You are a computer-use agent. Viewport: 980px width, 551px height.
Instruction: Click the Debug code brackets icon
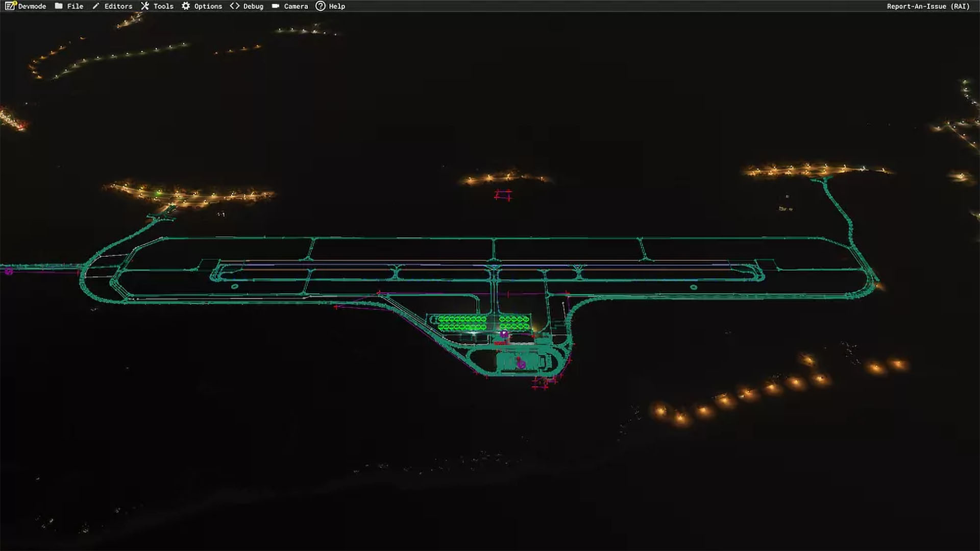point(234,6)
